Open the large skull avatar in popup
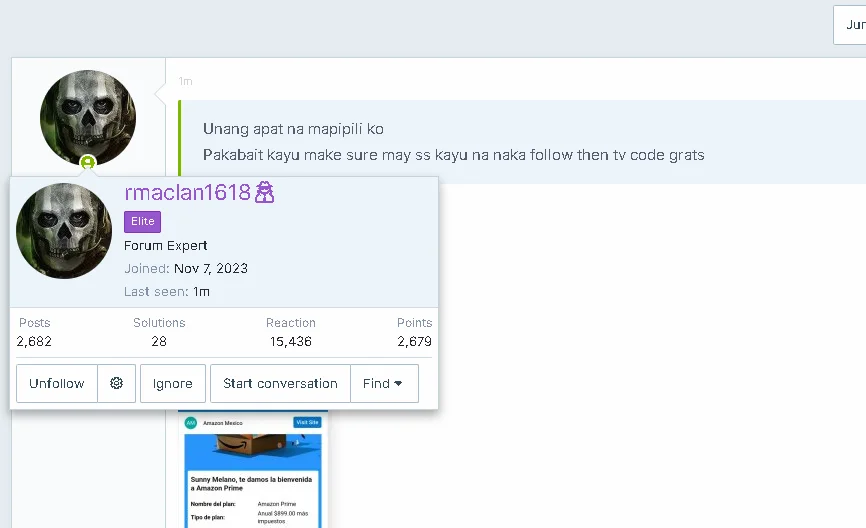 [64, 231]
